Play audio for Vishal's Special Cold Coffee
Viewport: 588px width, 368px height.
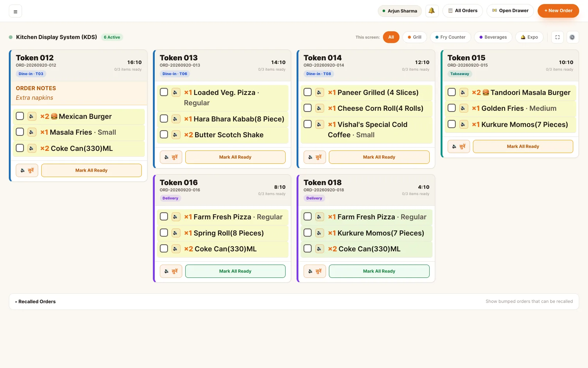point(320,124)
